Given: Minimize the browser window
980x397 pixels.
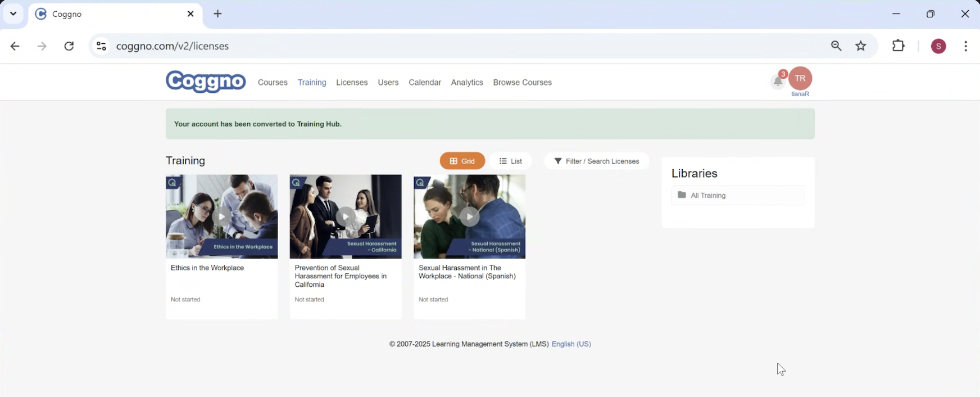Looking at the screenshot, I should click(896, 14).
